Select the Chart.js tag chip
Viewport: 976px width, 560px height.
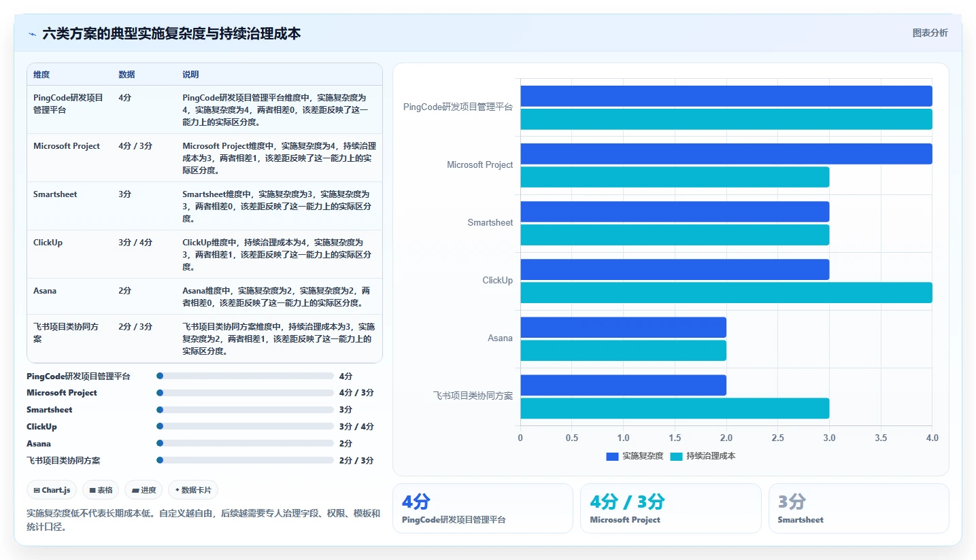tap(52, 490)
